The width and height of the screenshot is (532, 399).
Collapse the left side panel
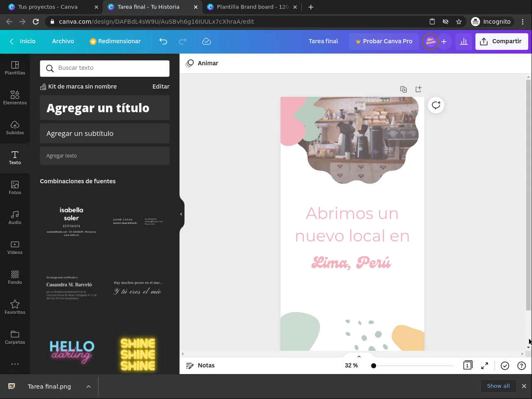181,214
